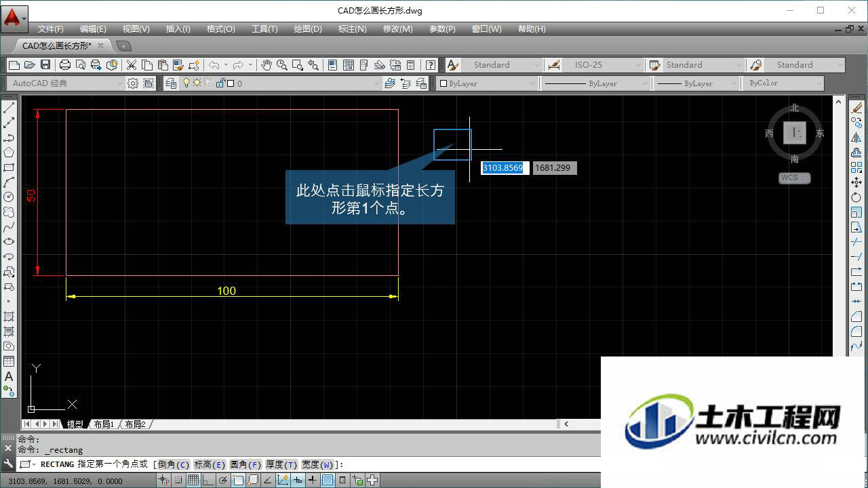Open the 编辑(E) menu
Viewport: 868px width, 488px height.
point(93,29)
